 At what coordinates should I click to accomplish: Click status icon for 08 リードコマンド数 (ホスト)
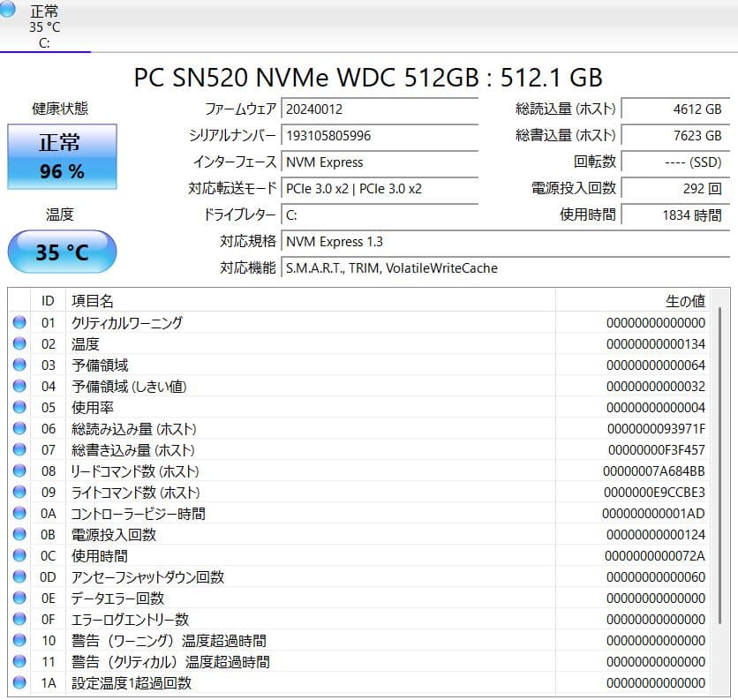19,470
